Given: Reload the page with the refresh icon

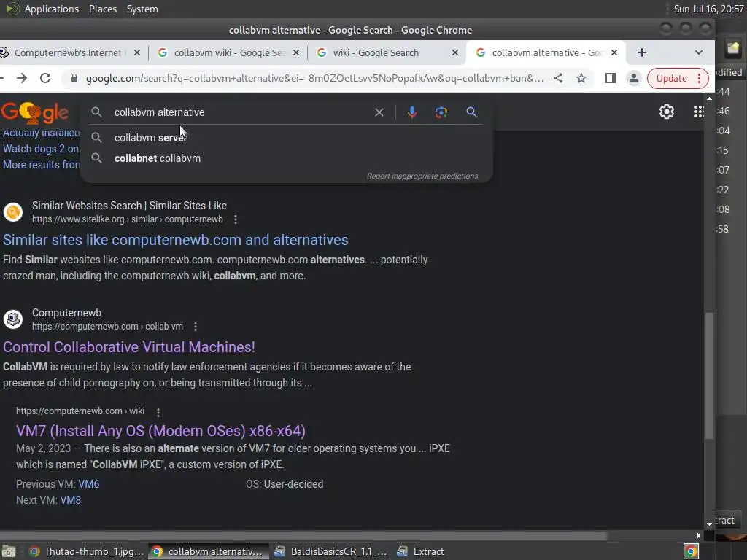Looking at the screenshot, I should point(45,78).
